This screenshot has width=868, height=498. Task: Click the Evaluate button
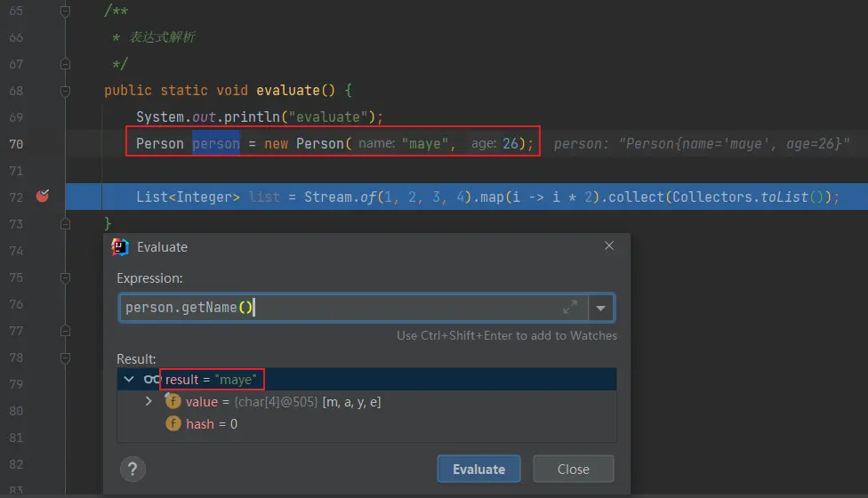pos(478,470)
